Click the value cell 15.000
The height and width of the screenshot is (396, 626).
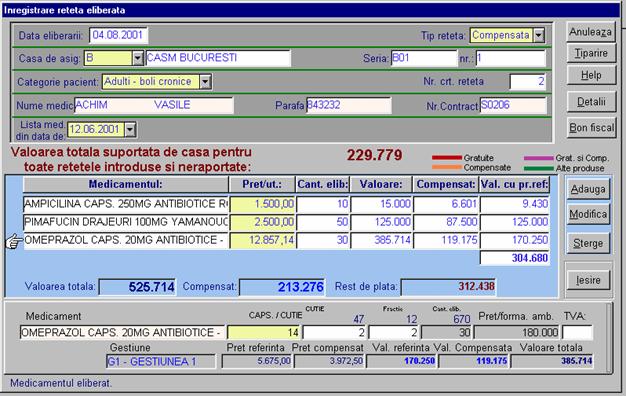pyautogui.click(x=381, y=204)
